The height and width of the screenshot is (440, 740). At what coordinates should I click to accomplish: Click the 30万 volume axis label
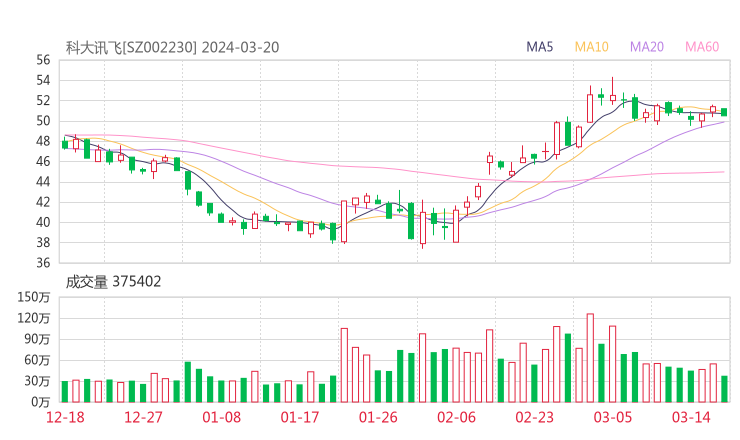tap(37, 381)
